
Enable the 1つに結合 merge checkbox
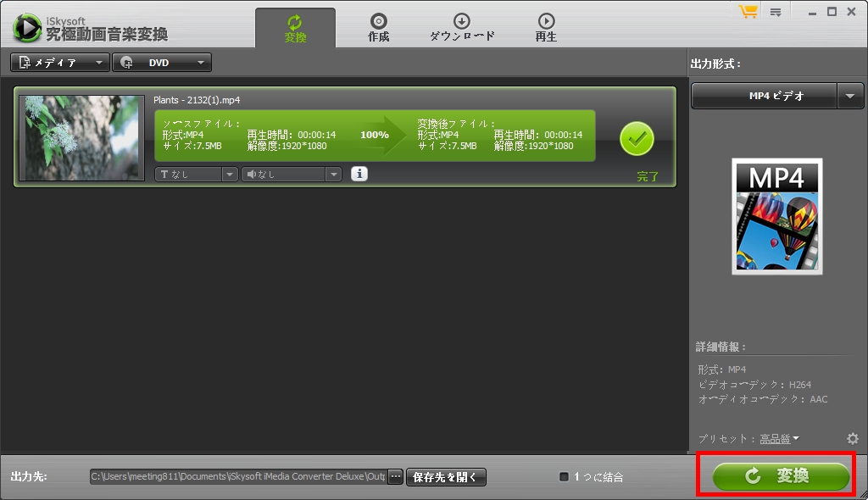coord(564,477)
